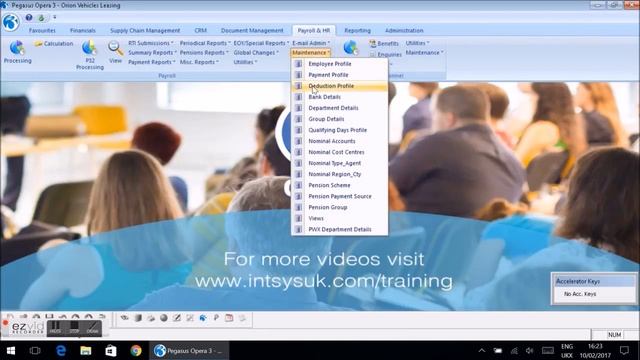Launch Google Chrome from taskbar

(136, 350)
